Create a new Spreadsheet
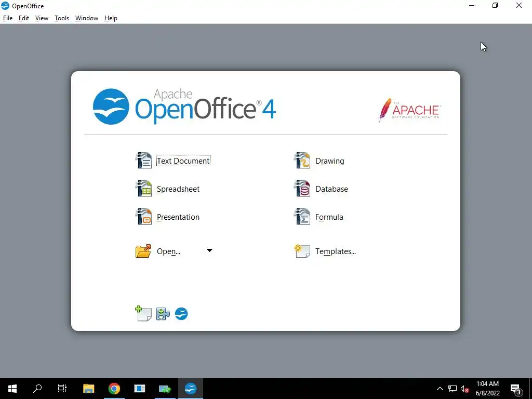This screenshot has width=532, height=399. (178, 189)
